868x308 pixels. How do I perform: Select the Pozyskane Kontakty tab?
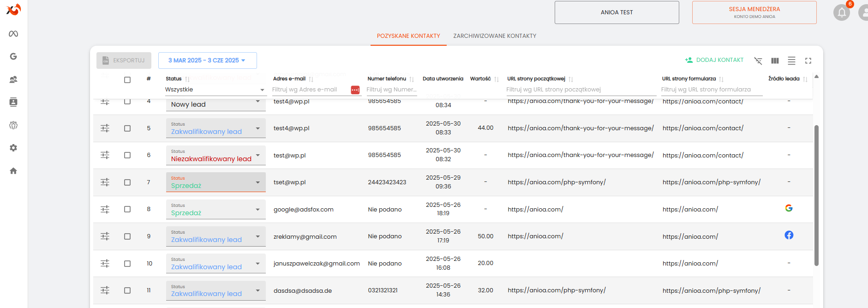pyautogui.click(x=408, y=36)
